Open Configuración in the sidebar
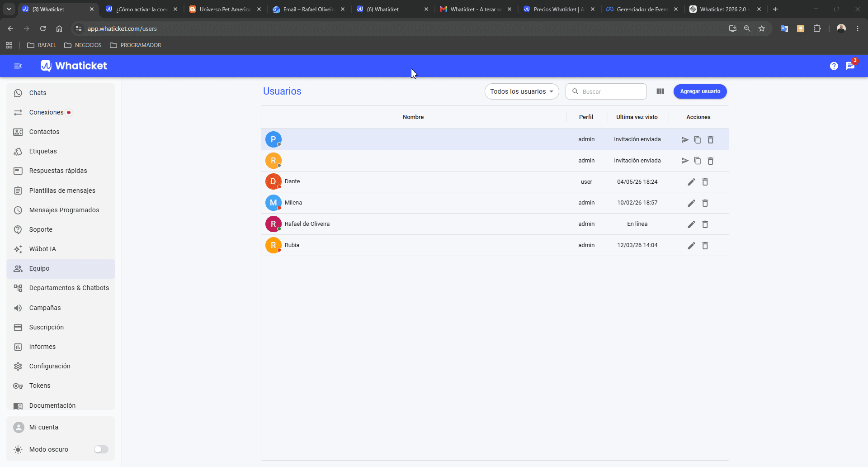868x467 pixels. click(61, 366)
